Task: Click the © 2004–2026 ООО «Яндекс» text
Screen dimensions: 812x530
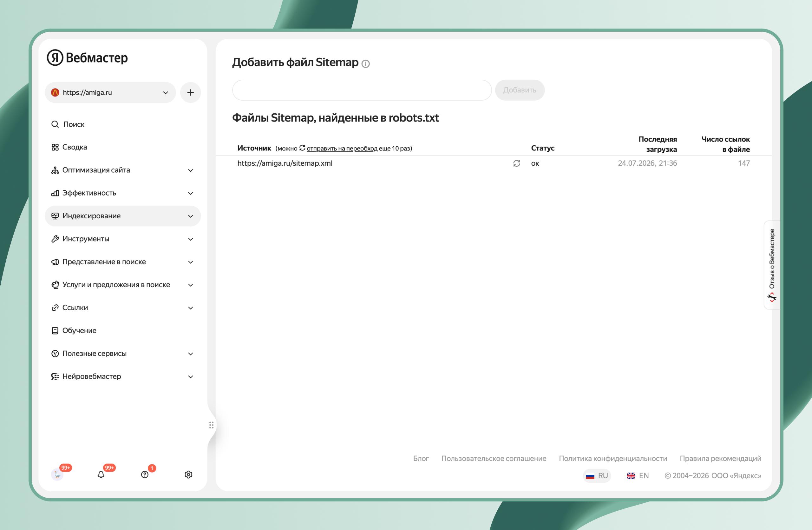Action: pyautogui.click(x=713, y=476)
